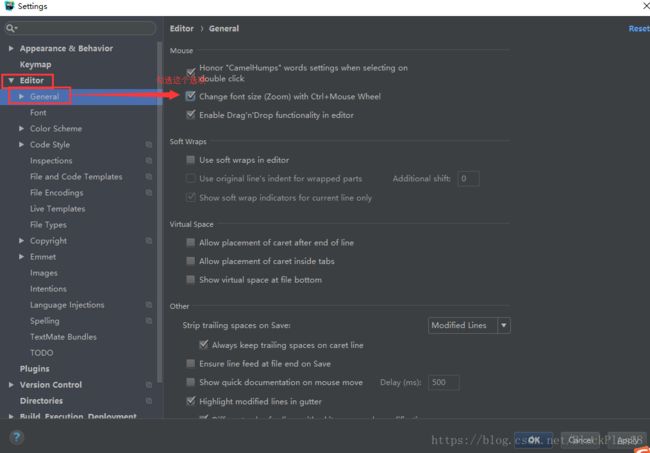Image resolution: width=650 pixels, height=453 pixels.
Task: Click the Reset link
Action: coord(639,29)
